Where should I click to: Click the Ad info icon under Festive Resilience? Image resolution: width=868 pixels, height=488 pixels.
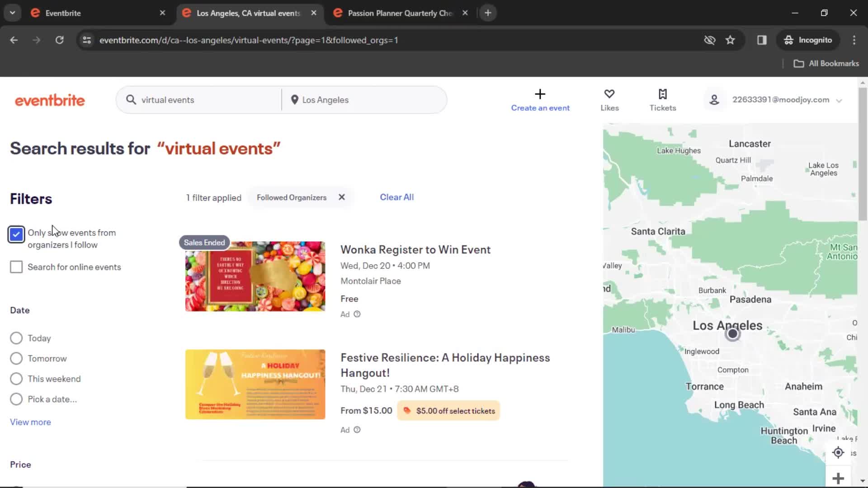click(x=357, y=430)
